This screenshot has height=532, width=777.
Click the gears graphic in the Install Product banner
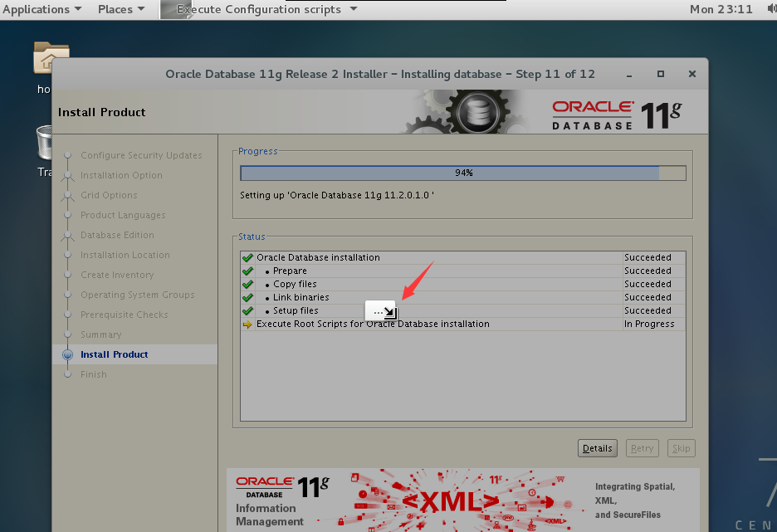[476, 111]
